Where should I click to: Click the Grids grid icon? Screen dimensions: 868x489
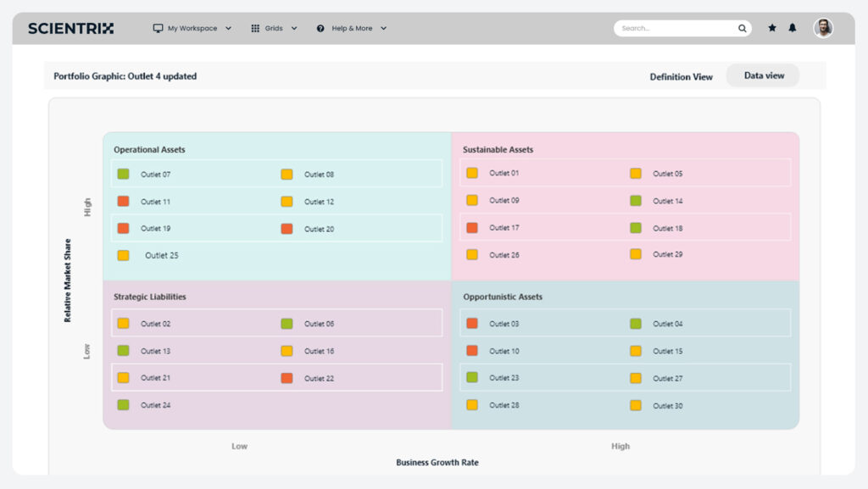click(255, 29)
